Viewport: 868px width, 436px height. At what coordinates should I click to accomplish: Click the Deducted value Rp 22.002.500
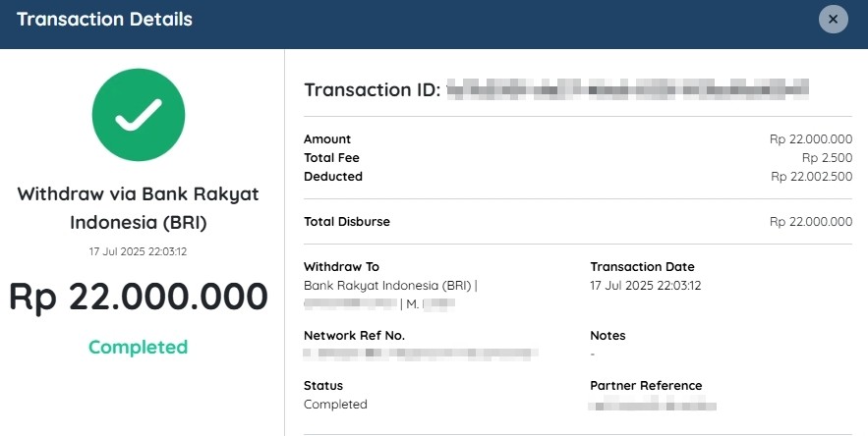pyautogui.click(x=812, y=177)
